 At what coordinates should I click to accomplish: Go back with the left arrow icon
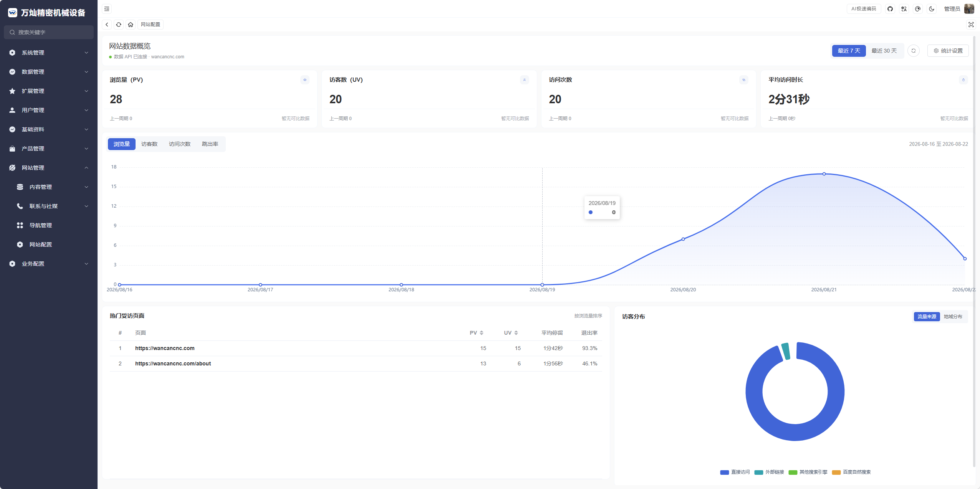[x=107, y=25]
